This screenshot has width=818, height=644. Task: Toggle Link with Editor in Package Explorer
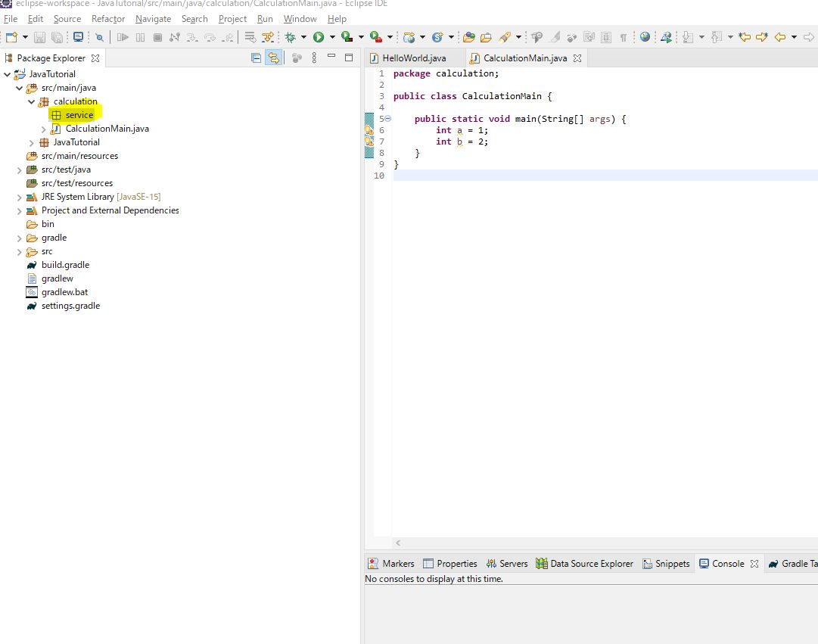[x=272, y=58]
